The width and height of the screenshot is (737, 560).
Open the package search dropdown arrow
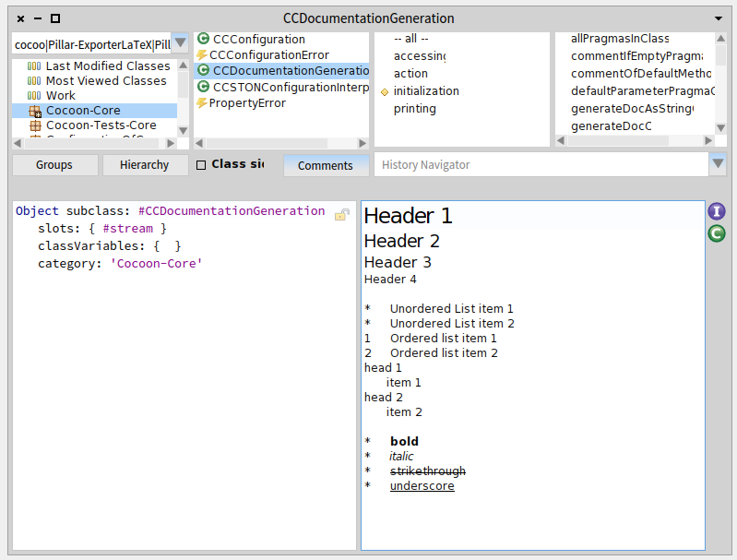tap(181, 43)
